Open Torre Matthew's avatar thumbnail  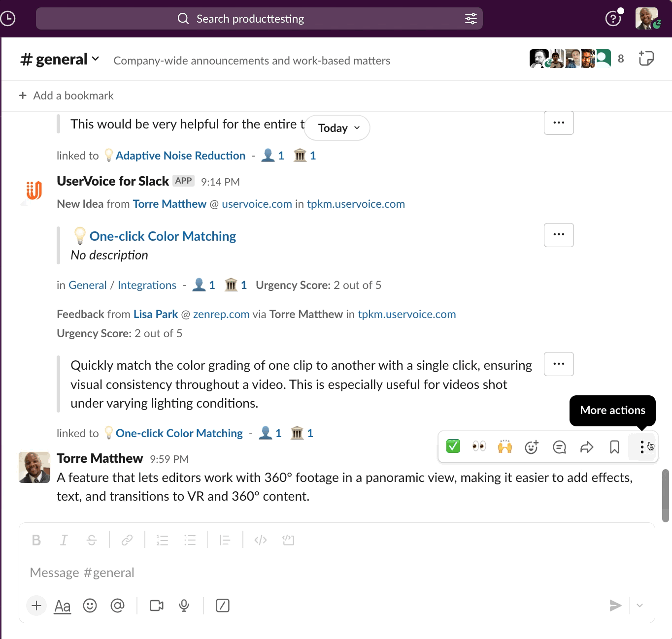(x=34, y=467)
